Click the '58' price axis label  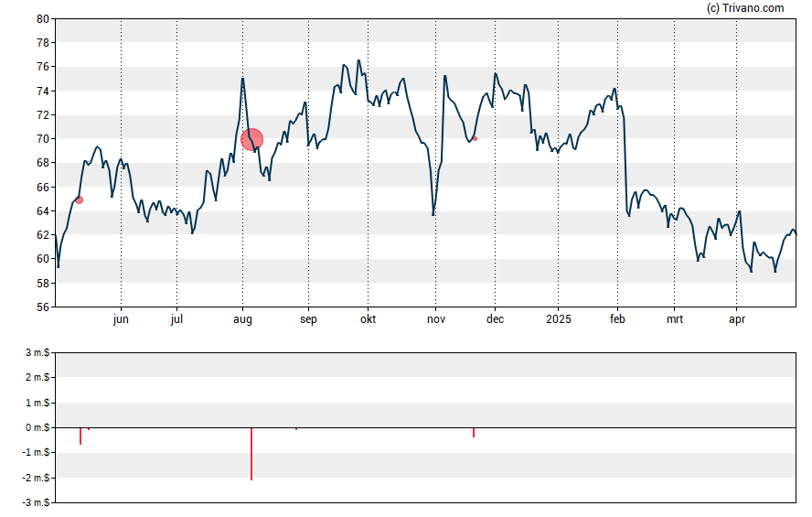43,283
